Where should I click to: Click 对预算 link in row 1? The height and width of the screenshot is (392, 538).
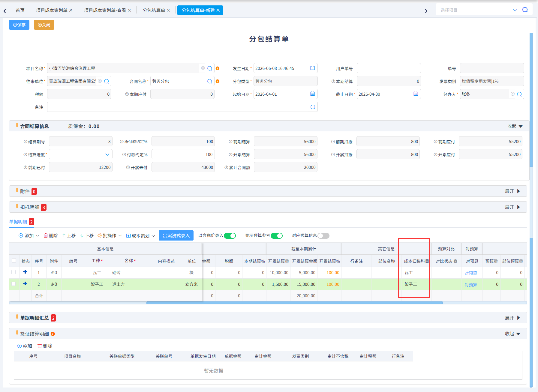(x=471, y=273)
